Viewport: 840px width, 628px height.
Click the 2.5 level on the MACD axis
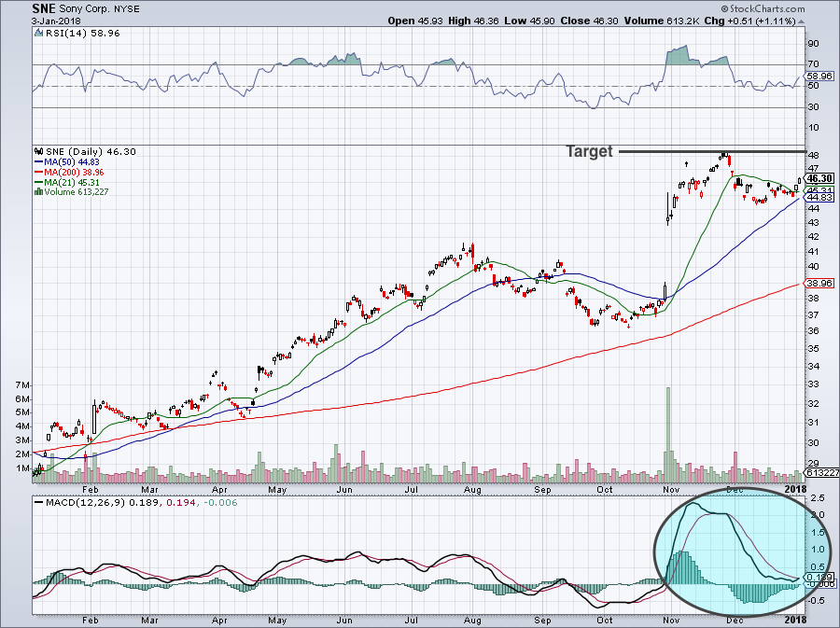point(818,498)
